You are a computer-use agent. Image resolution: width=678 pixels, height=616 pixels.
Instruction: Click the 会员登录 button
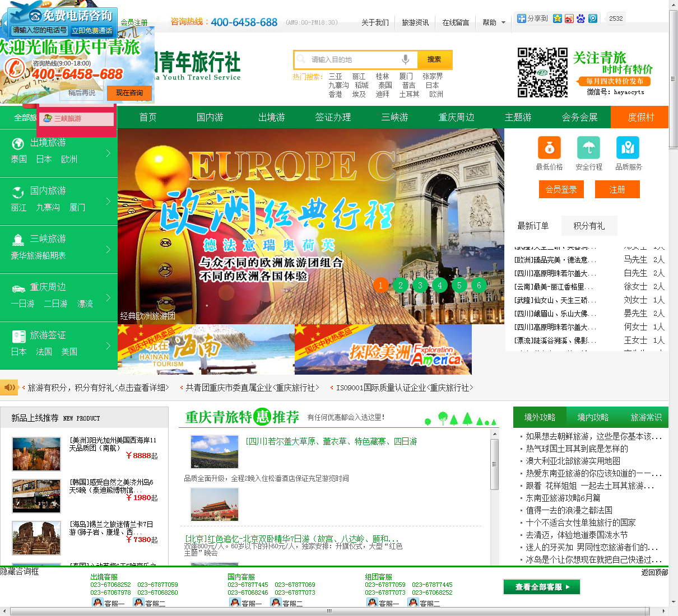pyautogui.click(x=561, y=189)
